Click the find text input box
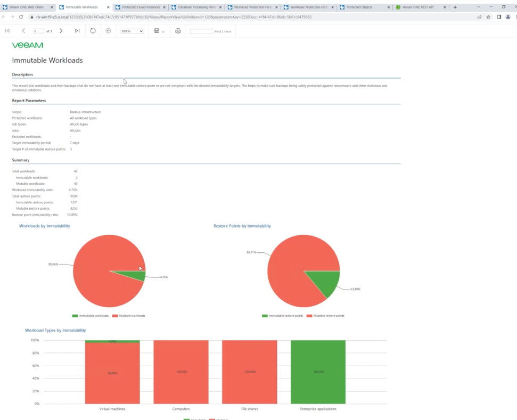This screenshot has height=420, width=517. pos(202,31)
